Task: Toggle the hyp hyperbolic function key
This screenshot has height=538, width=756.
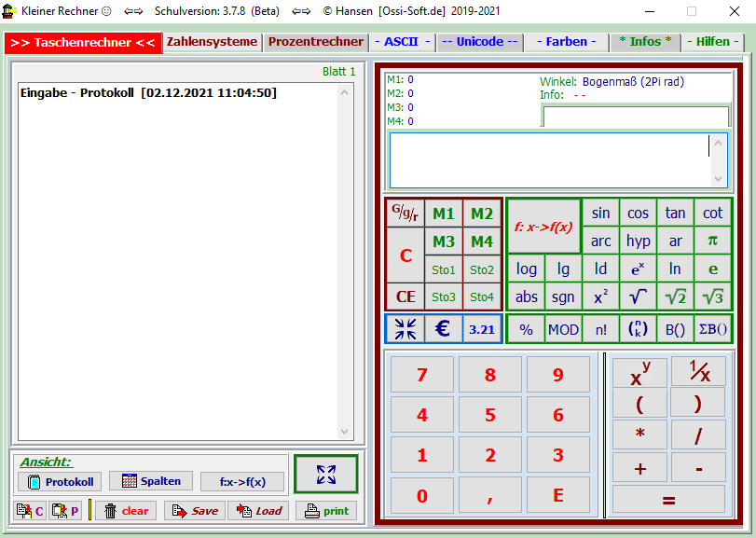Action: 638,241
